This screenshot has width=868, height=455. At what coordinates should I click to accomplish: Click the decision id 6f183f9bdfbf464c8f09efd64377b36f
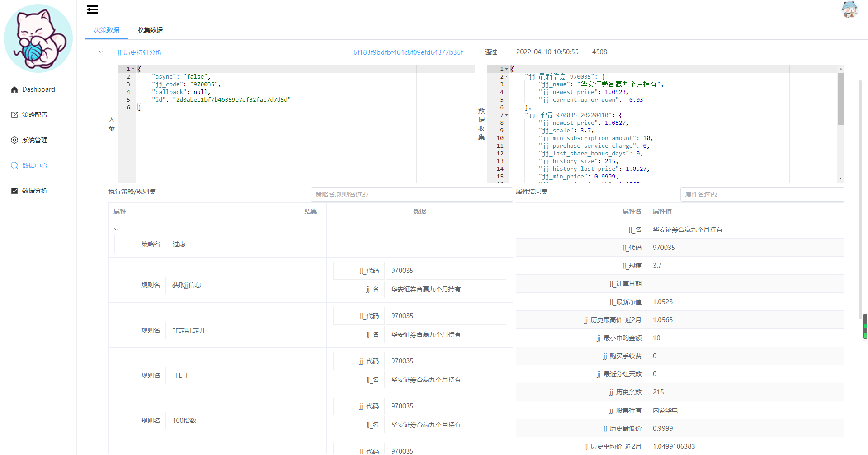[x=408, y=52]
